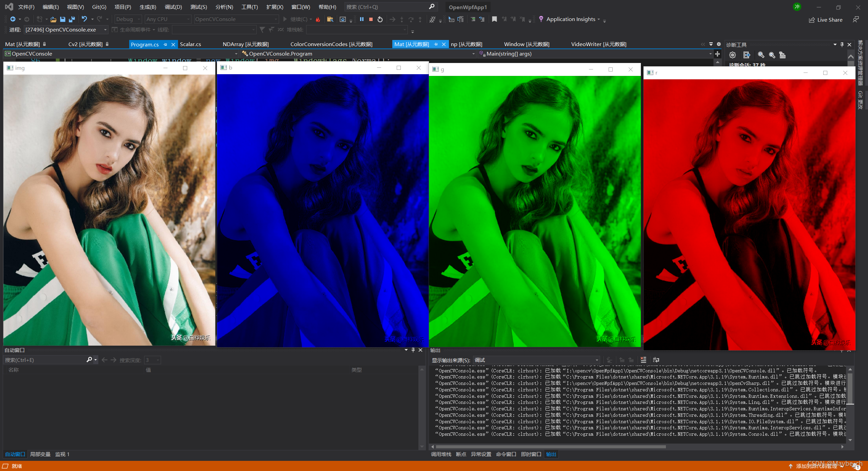This screenshot has height=471, width=868.
Task: Click the document tab settings gear
Action: (x=719, y=44)
